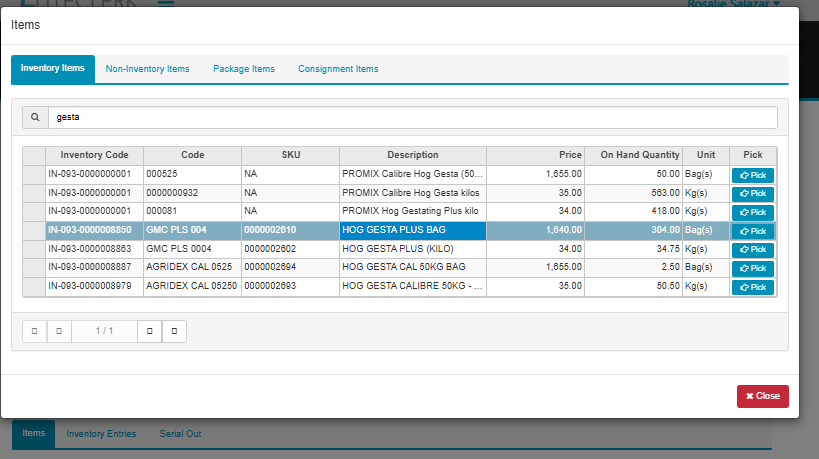Image resolution: width=819 pixels, height=459 pixels.
Task: Pick PROMIX Calibre Hog Gesta code 000525
Action: [x=753, y=175]
